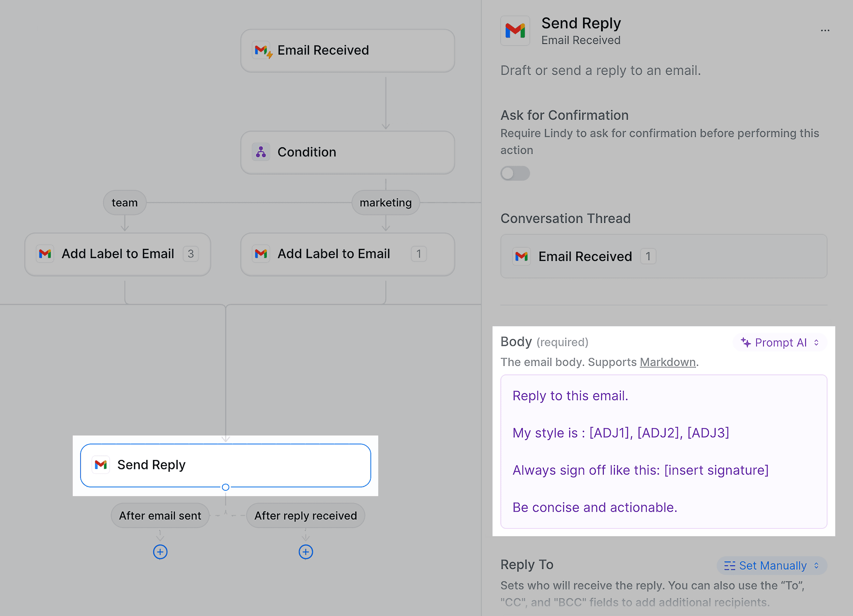Click the sparkle icon beside Prompt AI
This screenshot has width=853, height=616.
pos(745,342)
